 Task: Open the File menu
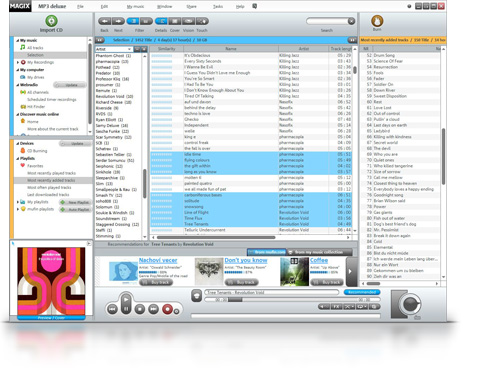(80, 6)
